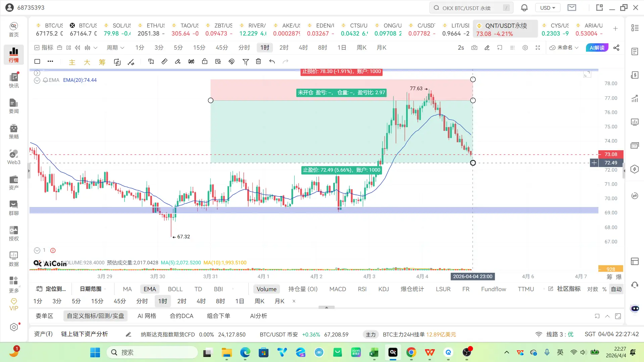Toggle the RSI indicator
644x362 pixels.
pyautogui.click(x=362, y=289)
